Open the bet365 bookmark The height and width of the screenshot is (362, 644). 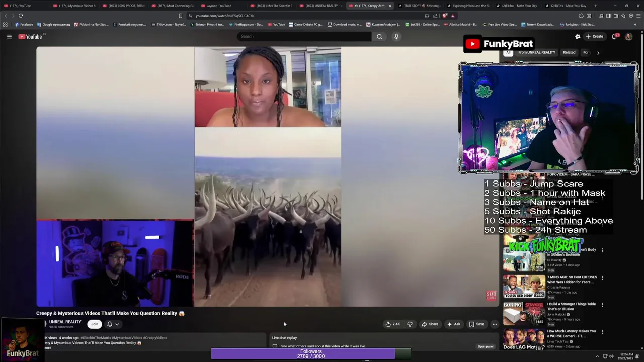pos(422,24)
